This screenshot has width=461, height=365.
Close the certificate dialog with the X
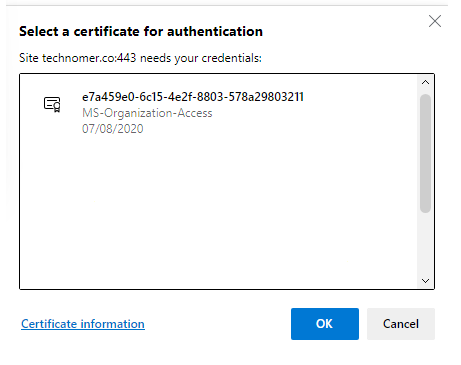(435, 21)
